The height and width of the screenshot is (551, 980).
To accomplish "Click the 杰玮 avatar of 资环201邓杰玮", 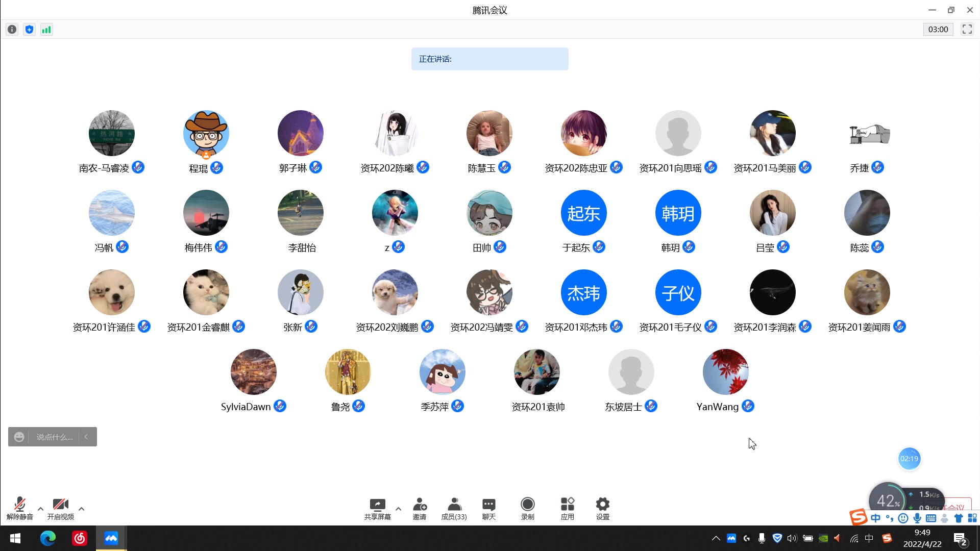I will click(x=584, y=292).
